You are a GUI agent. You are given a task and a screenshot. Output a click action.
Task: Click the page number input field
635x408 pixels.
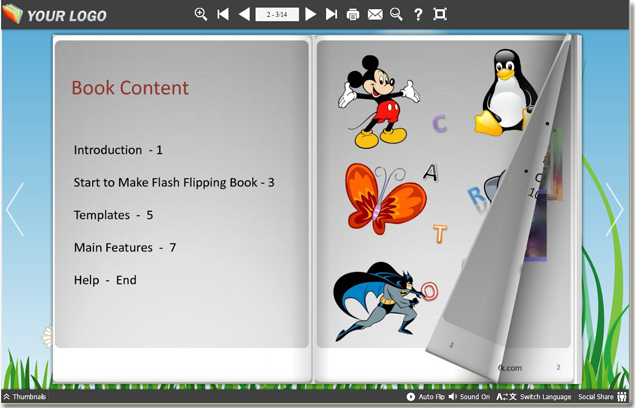tap(277, 14)
